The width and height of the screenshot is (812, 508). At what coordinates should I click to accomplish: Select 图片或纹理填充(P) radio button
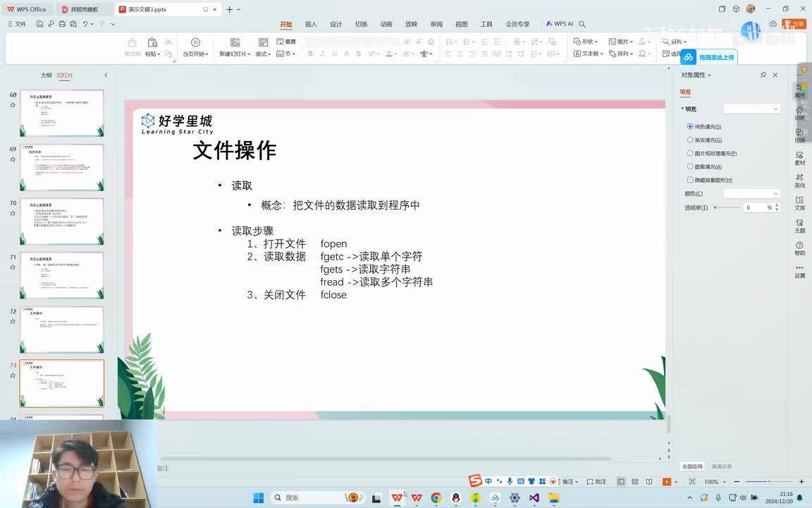pyautogui.click(x=690, y=153)
